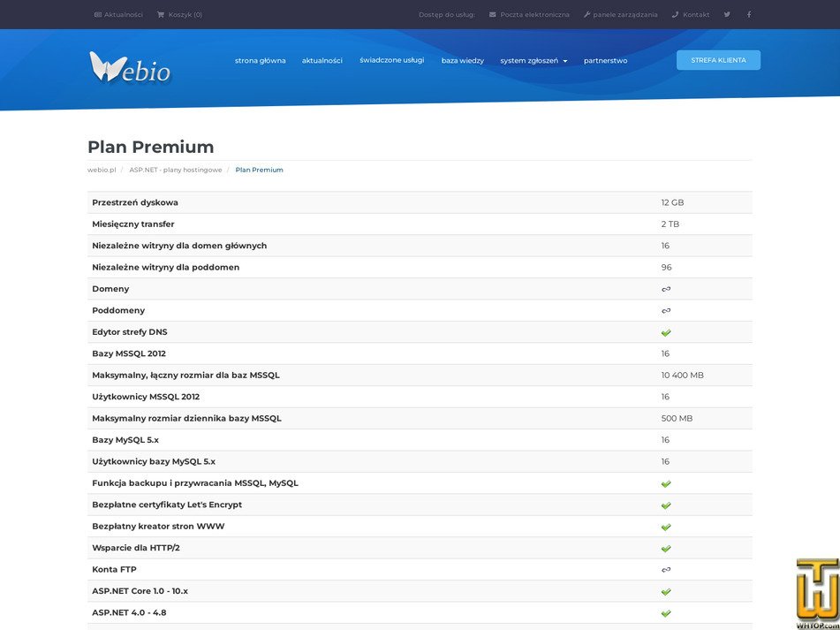The image size is (840, 630).
Task: Click Konta FTP row label
Action: [x=114, y=569]
